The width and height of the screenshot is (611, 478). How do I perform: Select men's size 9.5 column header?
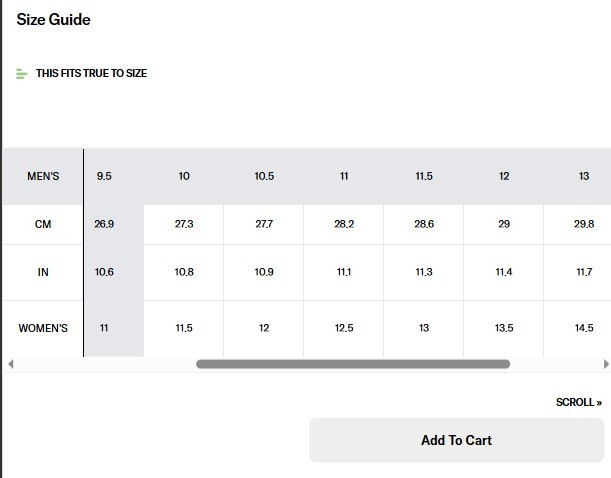click(104, 176)
